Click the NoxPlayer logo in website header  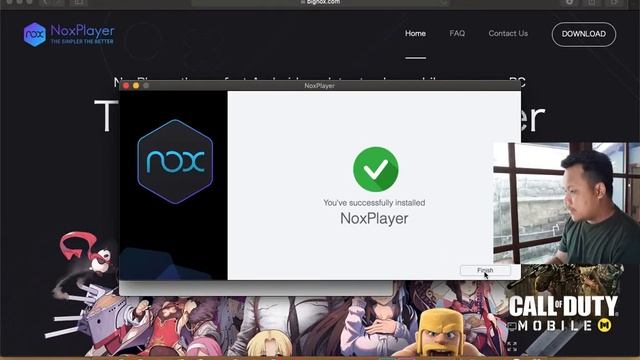(x=69, y=34)
